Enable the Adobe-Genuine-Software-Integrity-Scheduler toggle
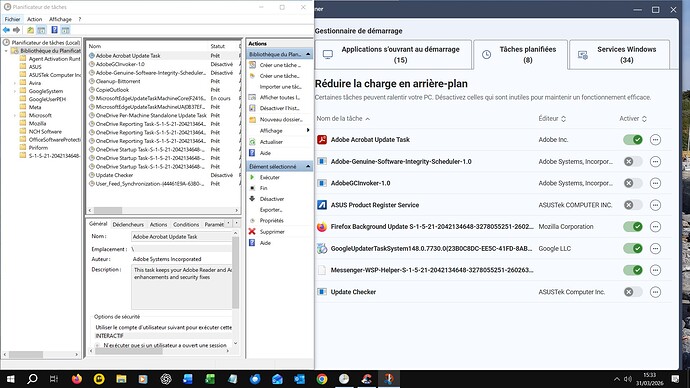690x388 pixels. coord(633,161)
